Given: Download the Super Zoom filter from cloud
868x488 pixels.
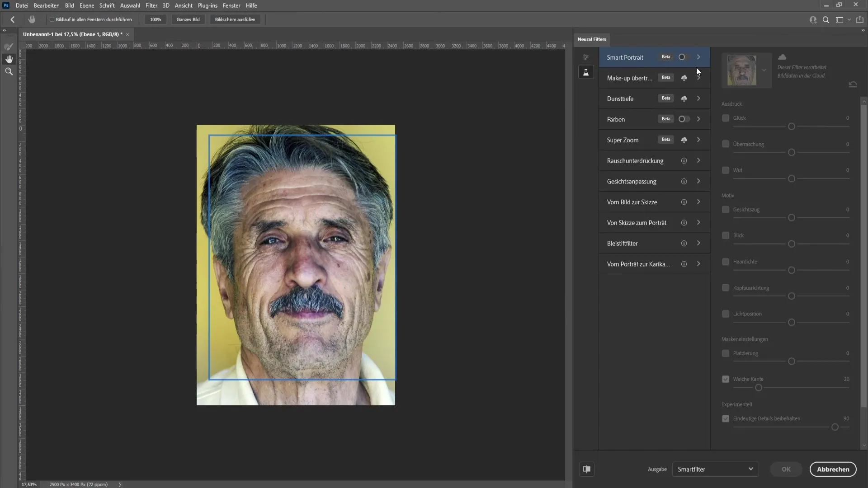Looking at the screenshot, I should [684, 140].
